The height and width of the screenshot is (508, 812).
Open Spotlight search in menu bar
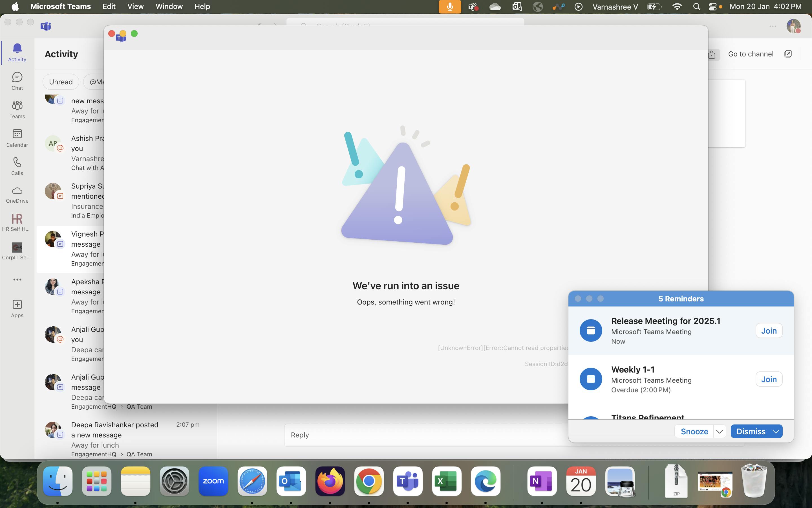pos(697,7)
